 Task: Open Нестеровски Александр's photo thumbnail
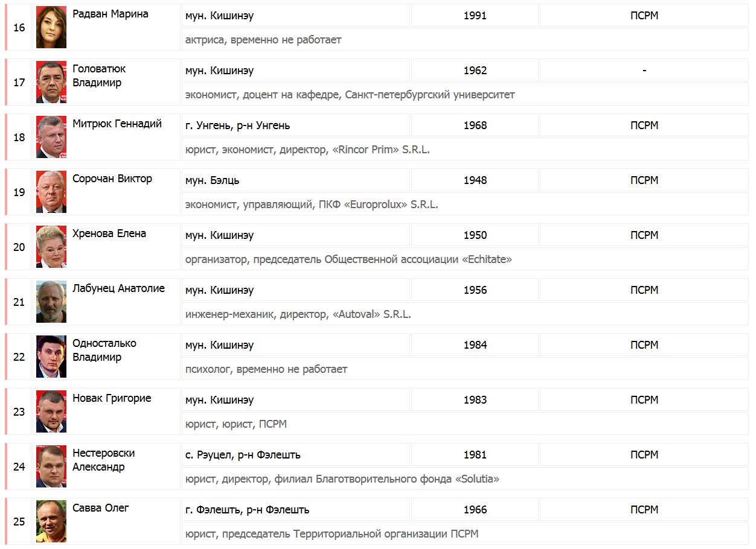pos(51,466)
